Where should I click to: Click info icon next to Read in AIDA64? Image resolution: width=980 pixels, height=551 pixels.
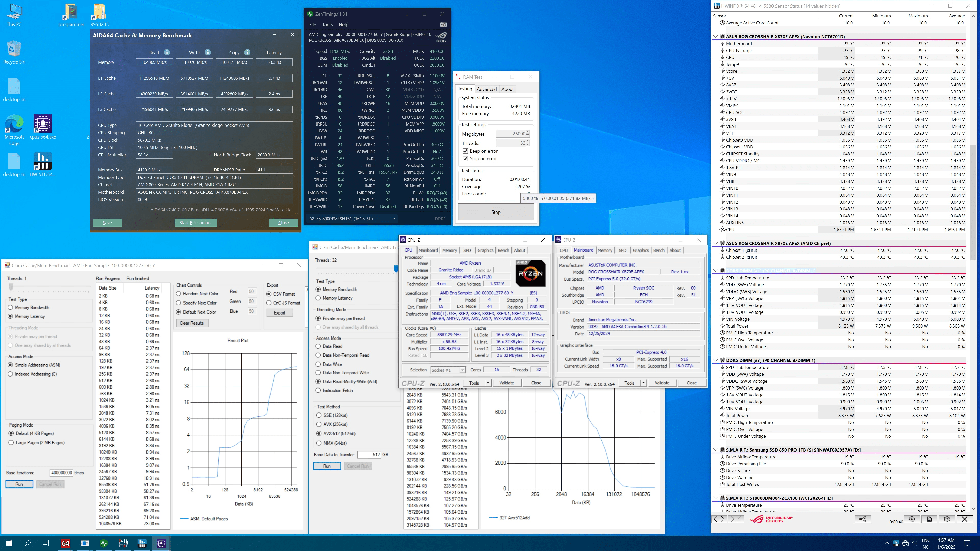coord(167,53)
